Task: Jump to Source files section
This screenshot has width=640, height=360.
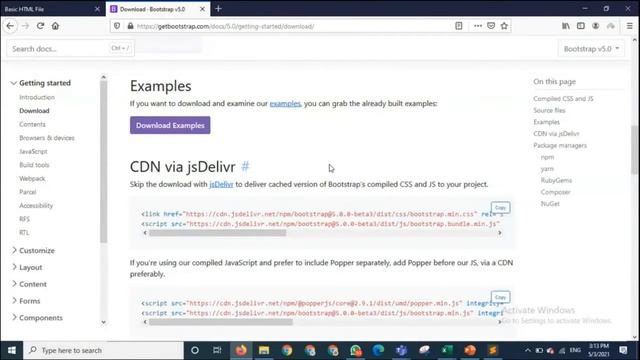Action: pos(549,110)
